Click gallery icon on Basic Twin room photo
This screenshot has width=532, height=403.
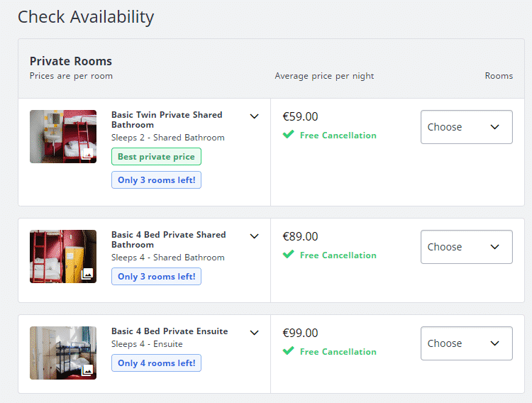point(87,154)
